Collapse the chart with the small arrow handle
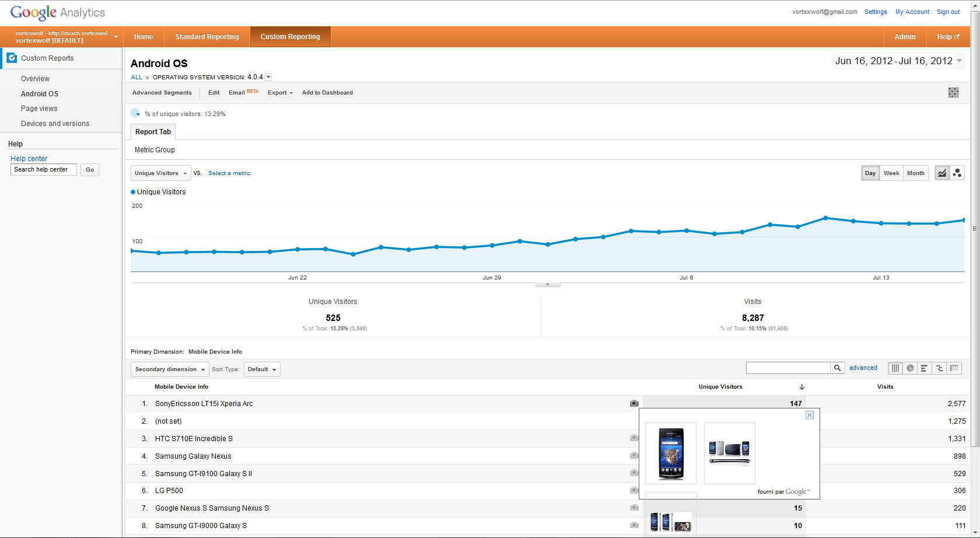 tap(547, 284)
